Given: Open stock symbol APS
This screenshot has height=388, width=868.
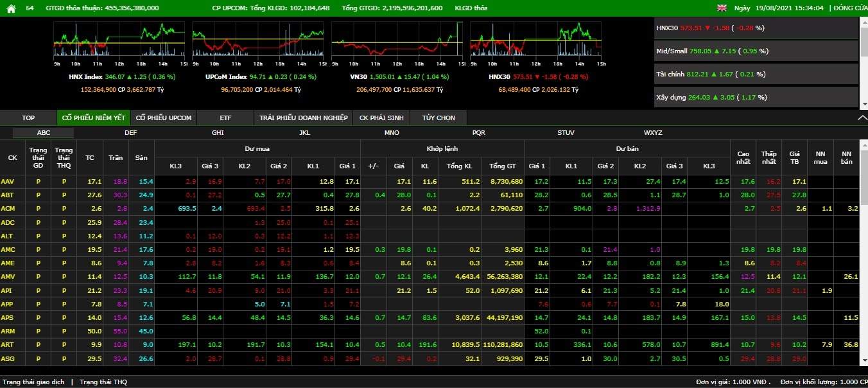Looking at the screenshot, I should click(x=8, y=318).
